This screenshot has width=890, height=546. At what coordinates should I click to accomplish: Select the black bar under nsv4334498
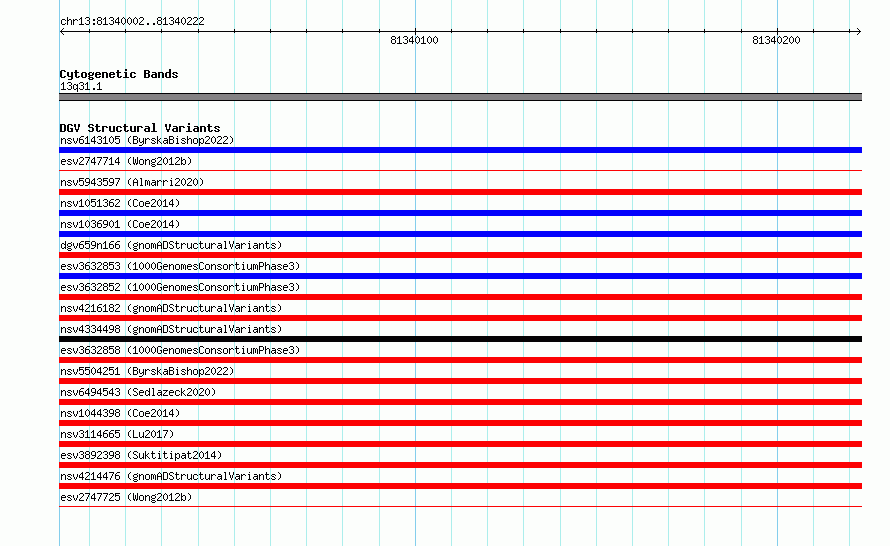[x=460, y=339]
